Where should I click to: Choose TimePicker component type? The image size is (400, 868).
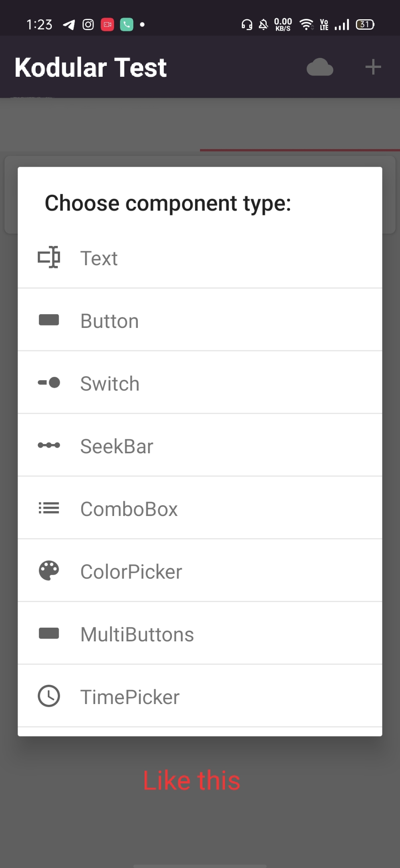pos(130,697)
